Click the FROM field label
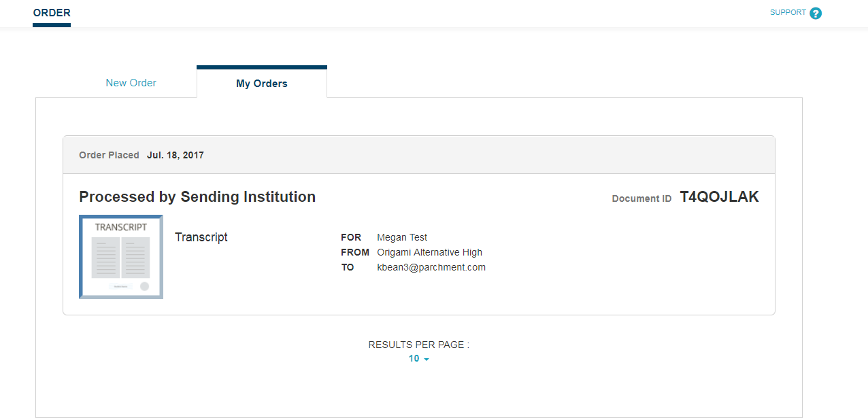Screen dimensions: 868x418 tap(355, 252)
